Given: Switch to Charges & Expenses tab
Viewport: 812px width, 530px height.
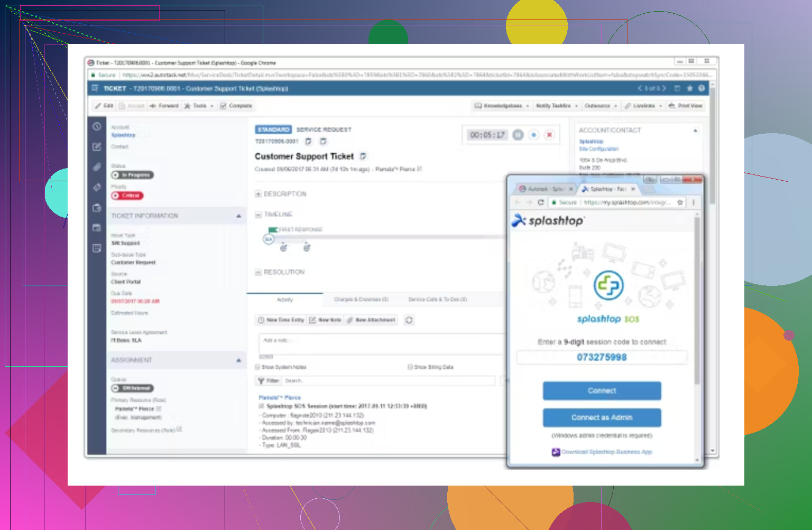Looking at the screenshot, I should pos(361,300).
